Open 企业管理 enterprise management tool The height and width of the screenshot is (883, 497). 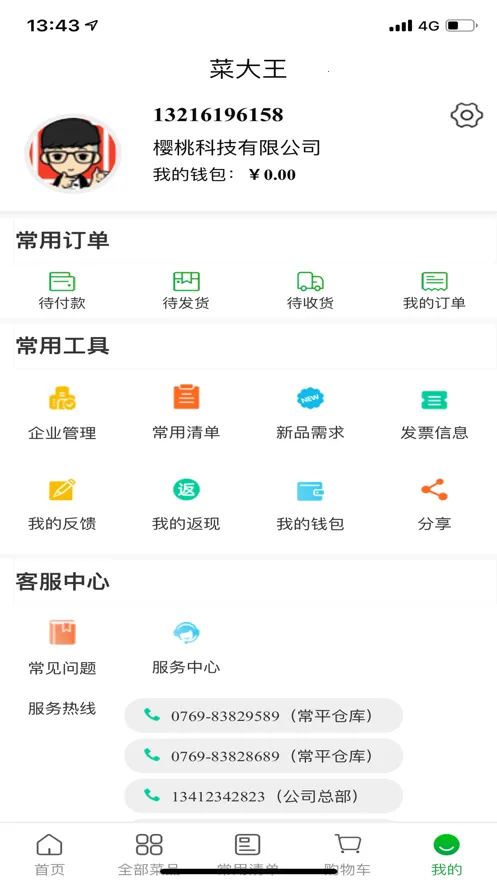(62, 398)
